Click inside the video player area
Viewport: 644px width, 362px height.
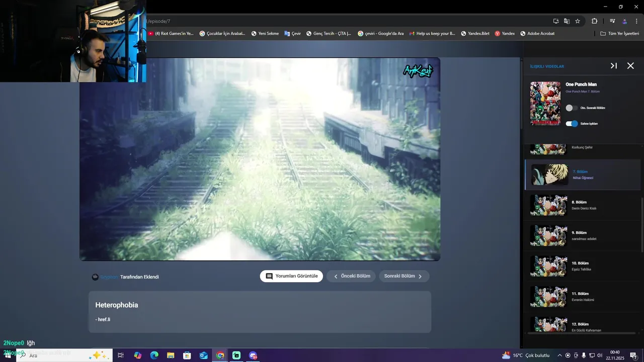(x=260, y=159)
